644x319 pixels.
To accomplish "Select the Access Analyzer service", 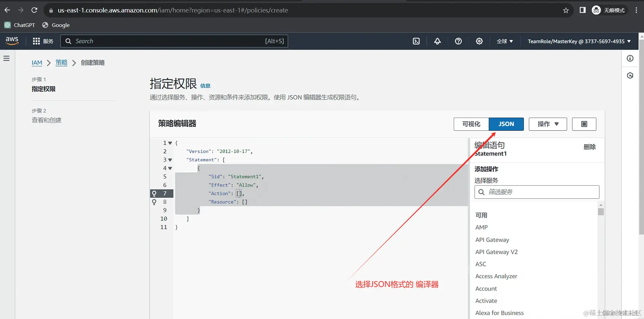I will tap(496, 276).
